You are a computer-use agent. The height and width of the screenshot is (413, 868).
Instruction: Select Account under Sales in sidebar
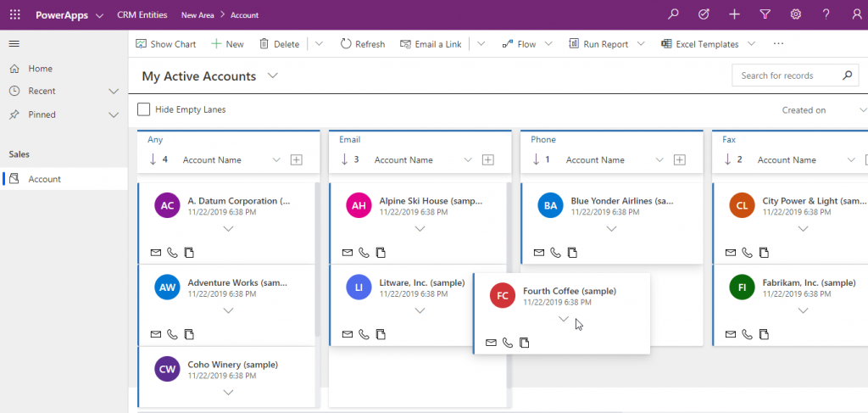click(x=64, y=179)
